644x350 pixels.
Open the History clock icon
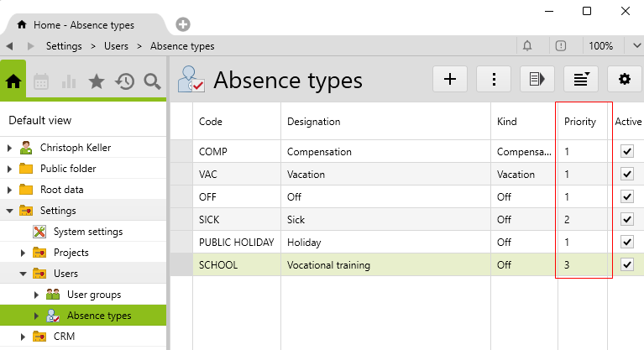[124, 81]
